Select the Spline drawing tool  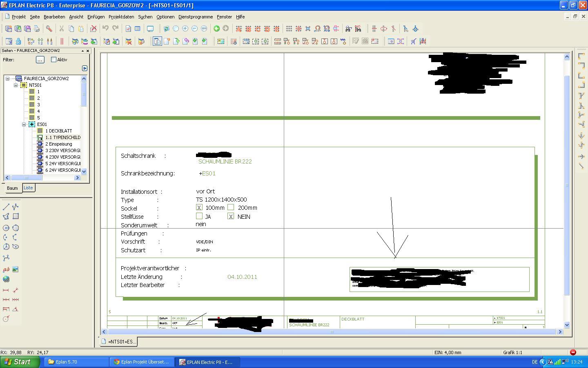pos(6,258)
